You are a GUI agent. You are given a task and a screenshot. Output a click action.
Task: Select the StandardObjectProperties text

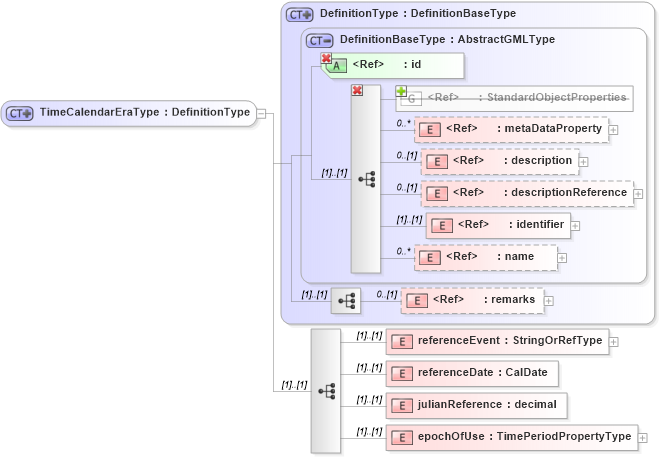tap(556, 98)
